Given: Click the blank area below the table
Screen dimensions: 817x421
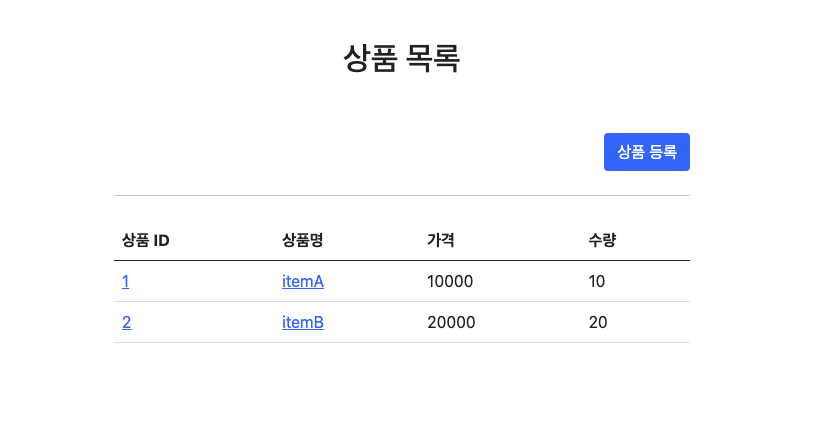Looking at the screenshot, I should click(x=401, y=385).
